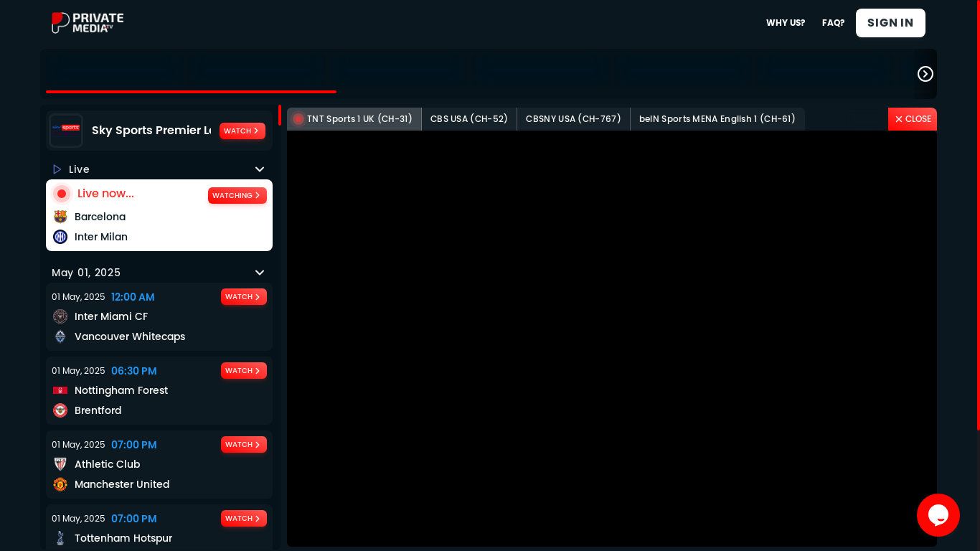This screenshot has width=980, height=551.
Task: Switch to beIN Sports MENA English 1
Action: tap(717, 119)
